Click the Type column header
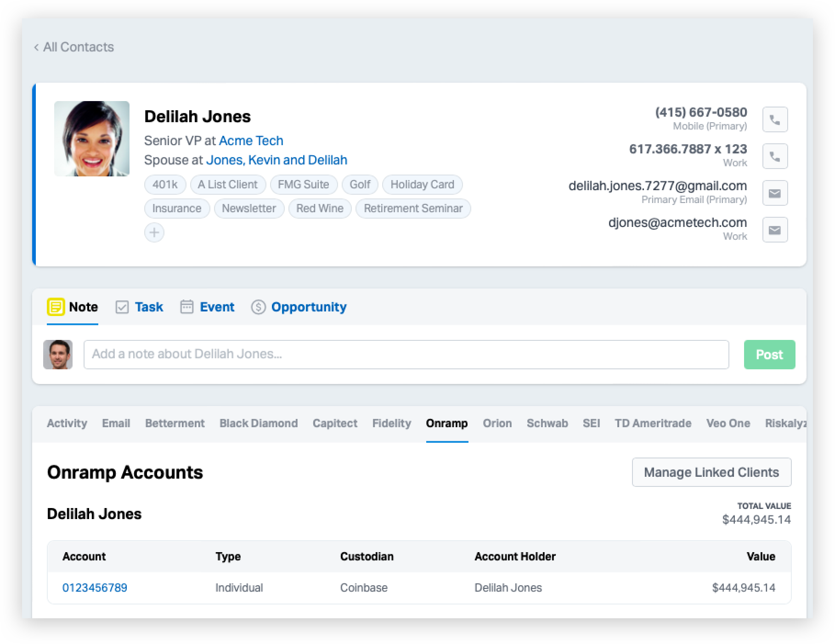Viewport: 835px width, 644px height. point(228,556)
